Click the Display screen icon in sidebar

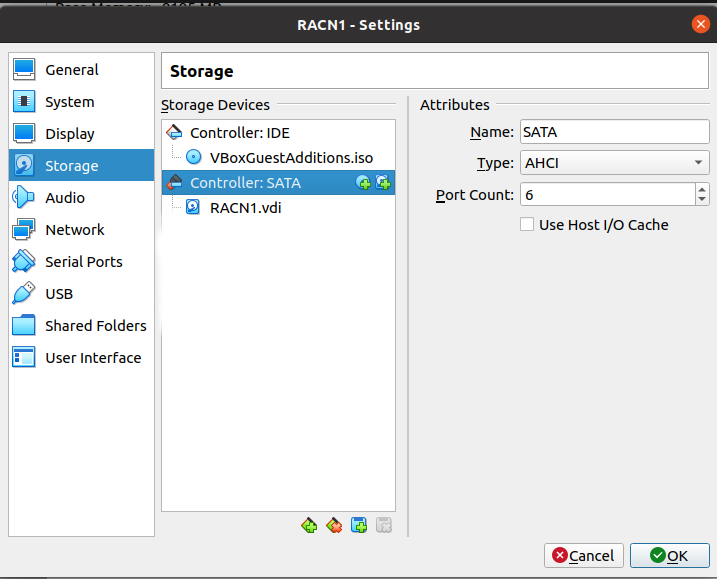point(24,134)
